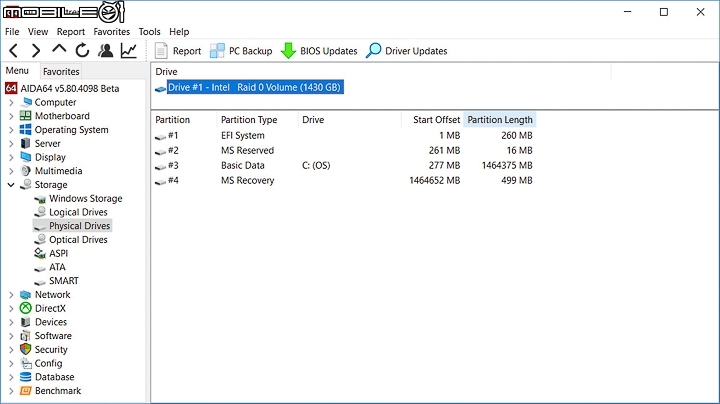The width and height of the screenshot is (720, 404).
Task: Expand the Display node
Action: [11, 157]
